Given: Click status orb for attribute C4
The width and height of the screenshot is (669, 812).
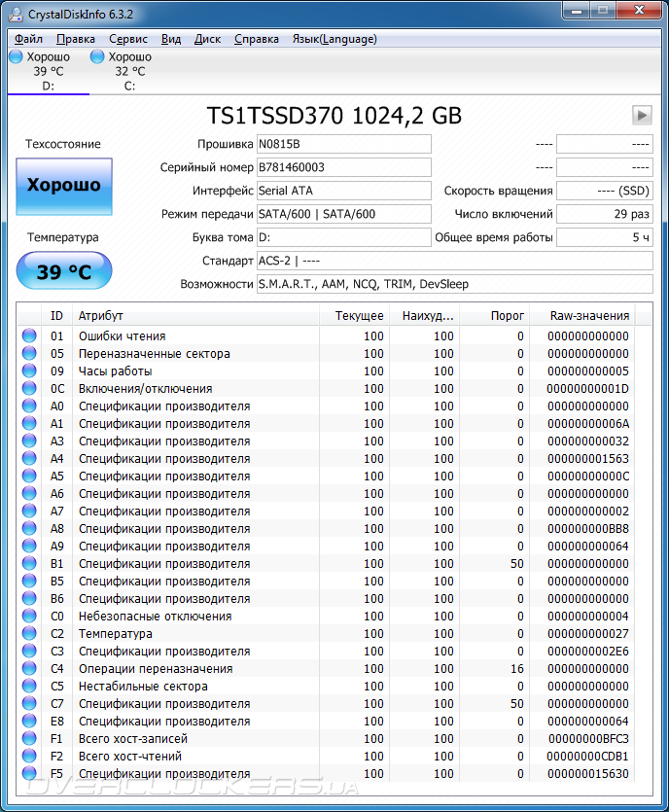Looking at the screenshot, I should [x=29, y=668].
